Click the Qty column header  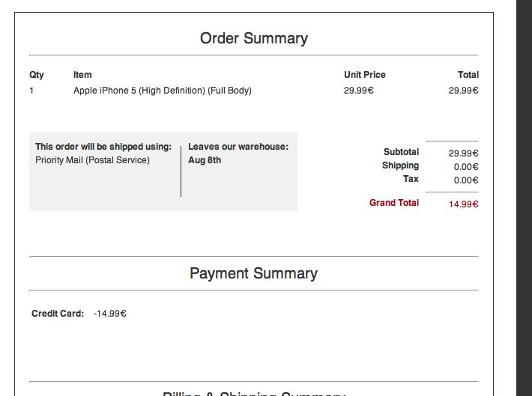[x=37, y=75]
